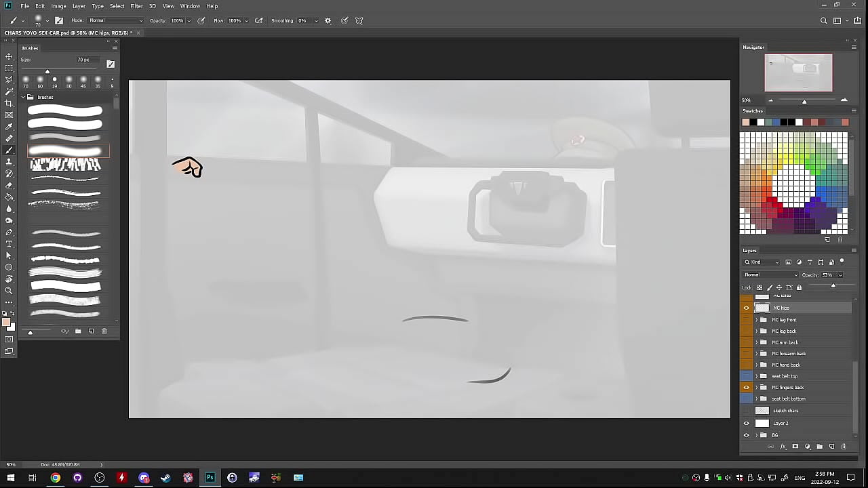
Task: Choose the Eraser tool
Action: (9, 185)
